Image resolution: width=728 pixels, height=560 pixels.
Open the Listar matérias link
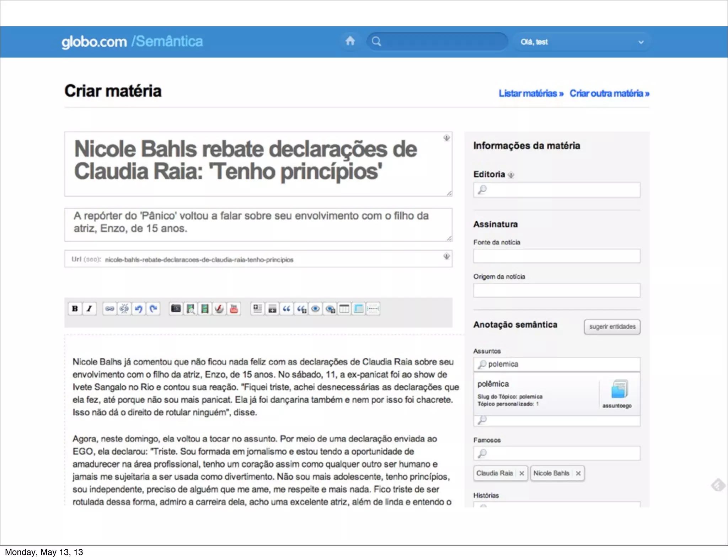tap(531, 93)
